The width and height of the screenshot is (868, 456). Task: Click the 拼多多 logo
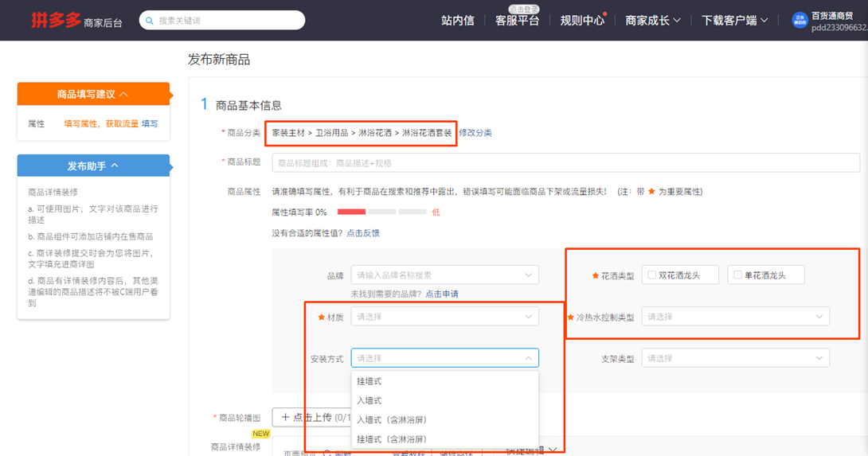click(x=57, y=20)
